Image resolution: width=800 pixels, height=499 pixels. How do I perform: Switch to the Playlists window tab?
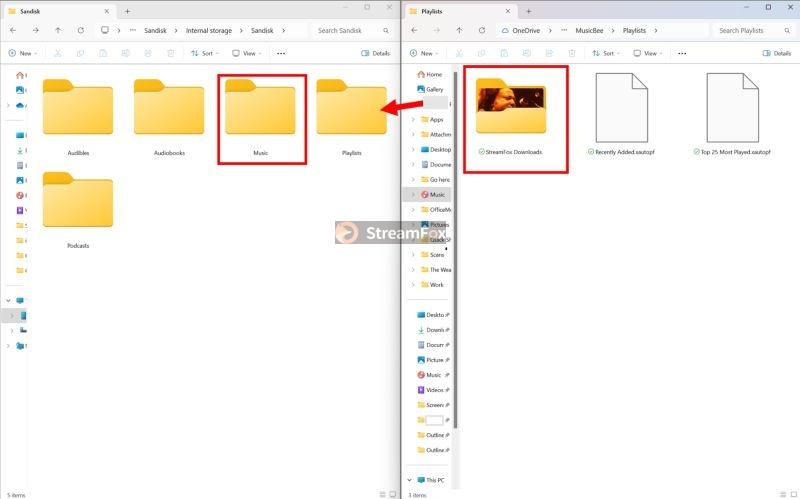pyautogui.click(x=460, y=11)
